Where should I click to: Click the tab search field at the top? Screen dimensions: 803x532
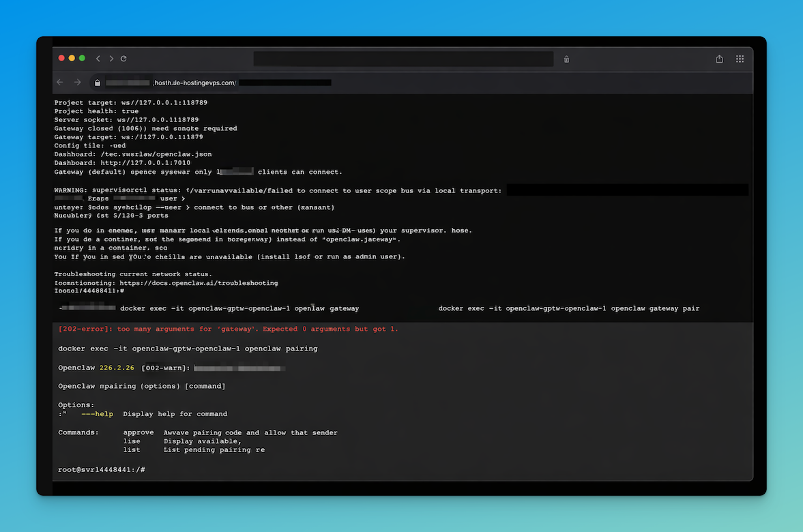403,59
